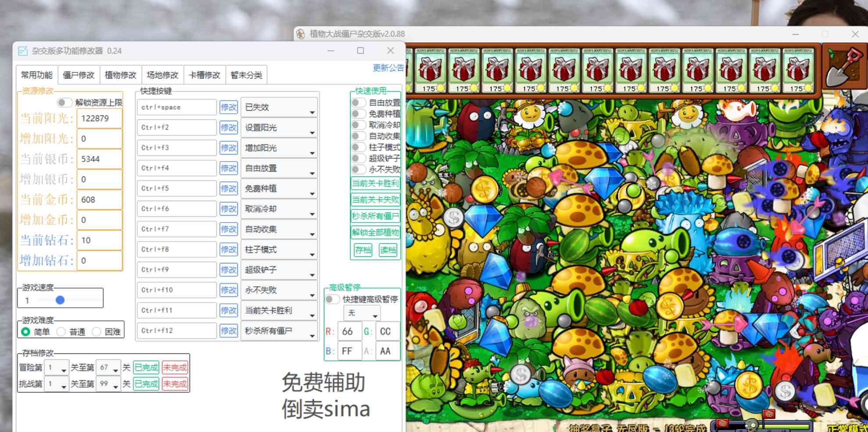Expand the 免费种植 function dropdown in hotkeys
868x432 pixels.
(x=279, y=188)
